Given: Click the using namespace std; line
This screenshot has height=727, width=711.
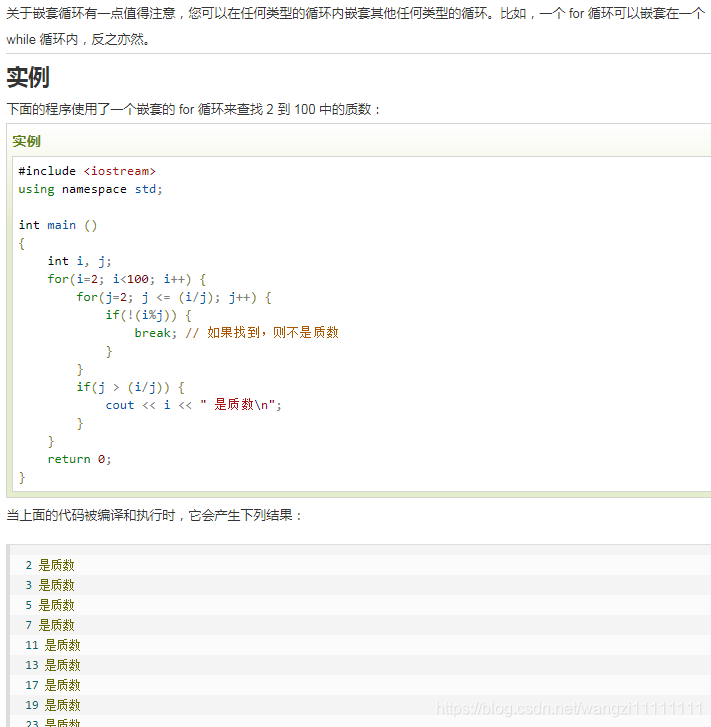Looking at the screenshot, I should coord(90,189).
